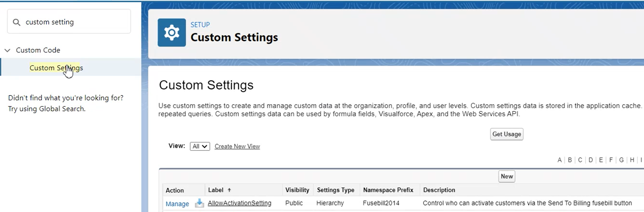Viewport: 644px width, 212px height.
Task: Open the View dropdown set to All
Action: point(200,146)
